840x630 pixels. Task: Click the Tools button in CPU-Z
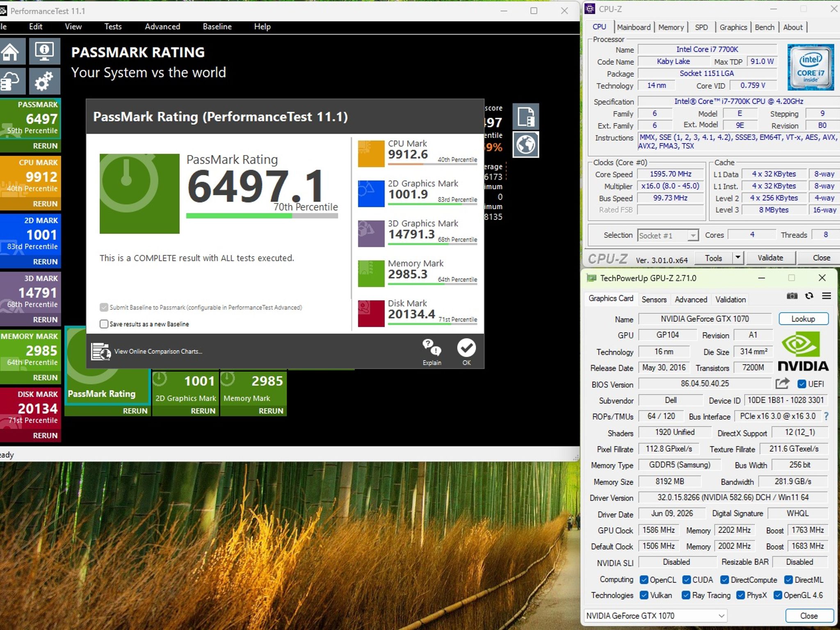(713, 258)
